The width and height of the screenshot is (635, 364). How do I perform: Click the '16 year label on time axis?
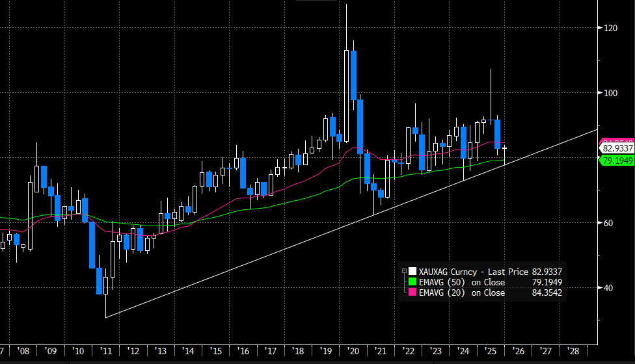click(243, 351)
